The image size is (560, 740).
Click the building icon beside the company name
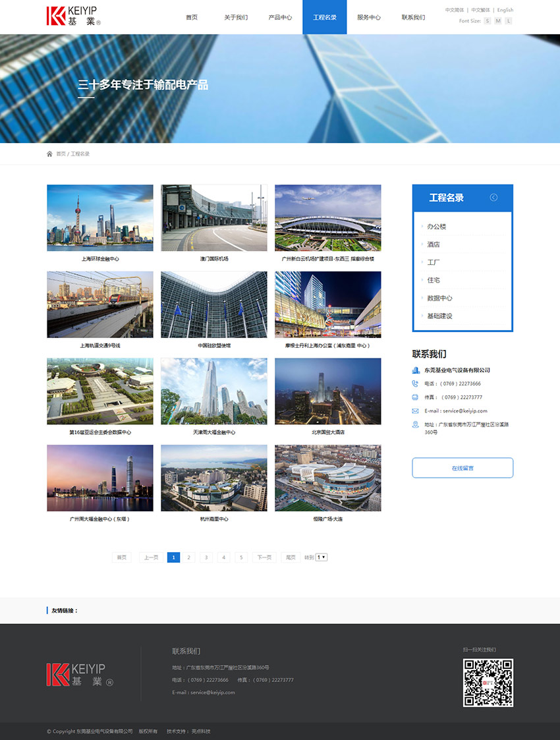pos(415,370)
